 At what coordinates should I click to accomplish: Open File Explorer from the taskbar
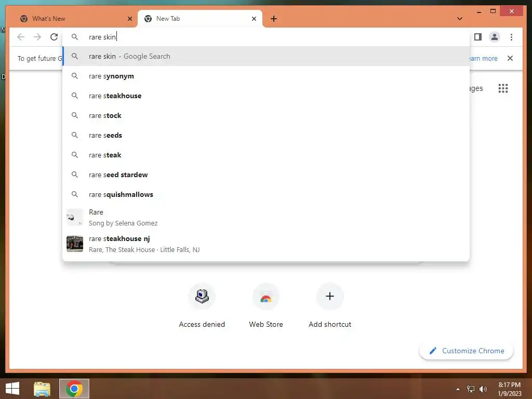pos(42,389)
